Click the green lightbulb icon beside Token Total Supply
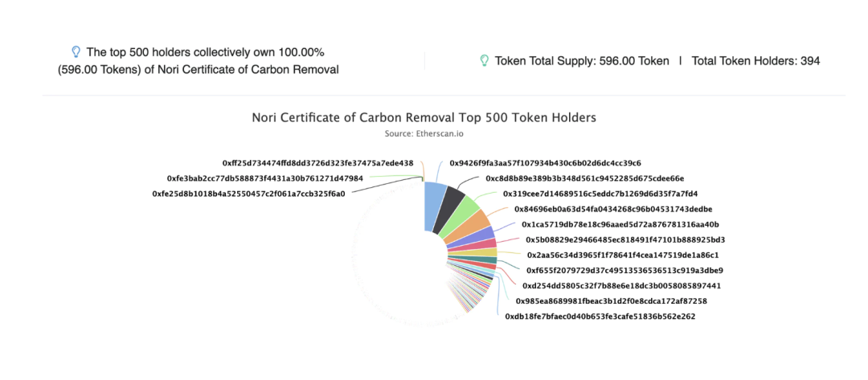The image size is (868, 380). 485,60
